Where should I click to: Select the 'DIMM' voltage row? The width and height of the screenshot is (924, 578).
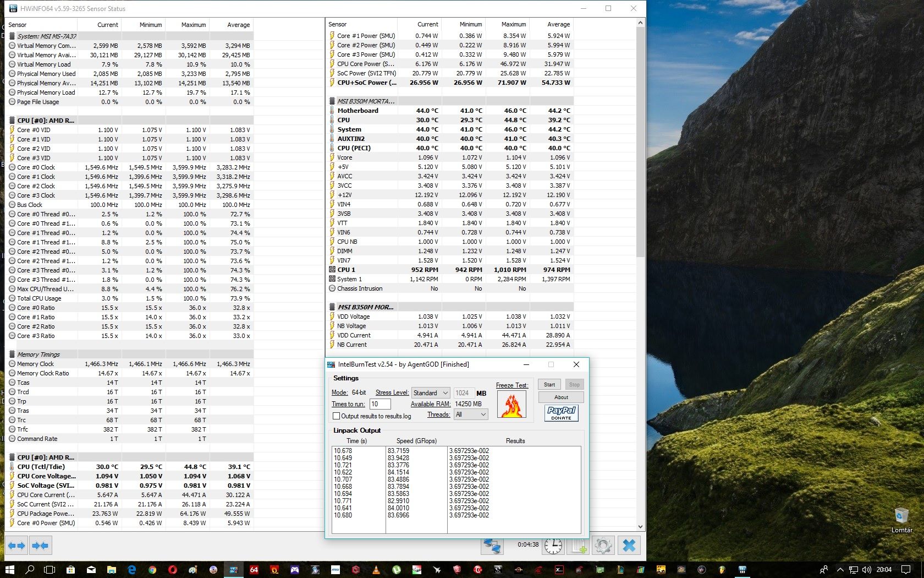[x=450, y=251]
